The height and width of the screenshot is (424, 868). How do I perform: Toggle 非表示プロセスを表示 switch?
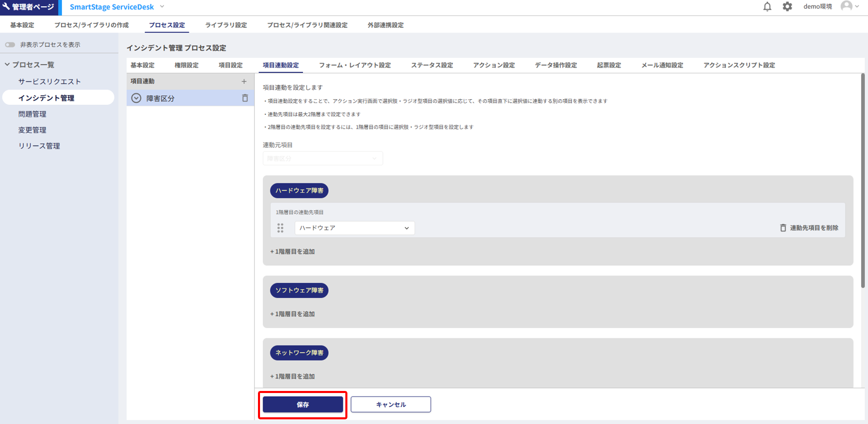point(10,45)
